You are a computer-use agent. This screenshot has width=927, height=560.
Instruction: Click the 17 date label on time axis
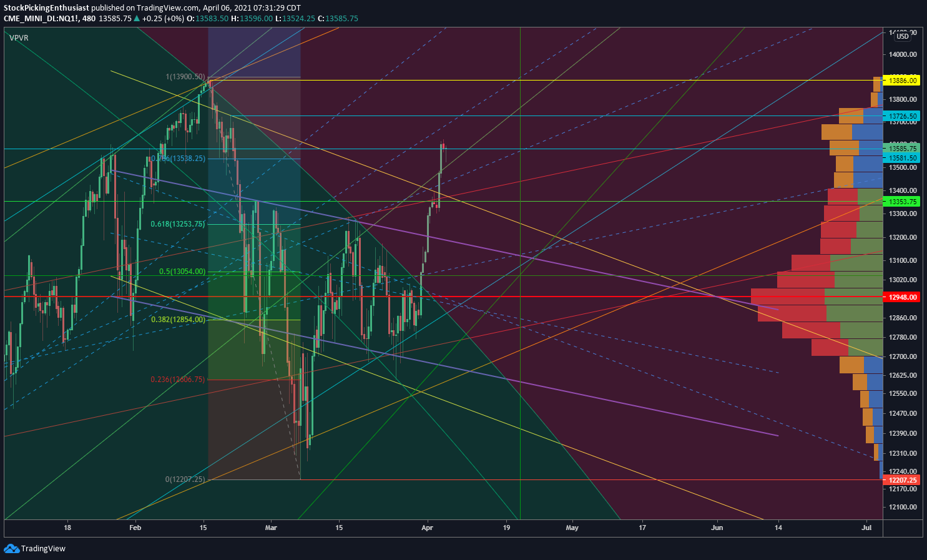click(642, 528)
